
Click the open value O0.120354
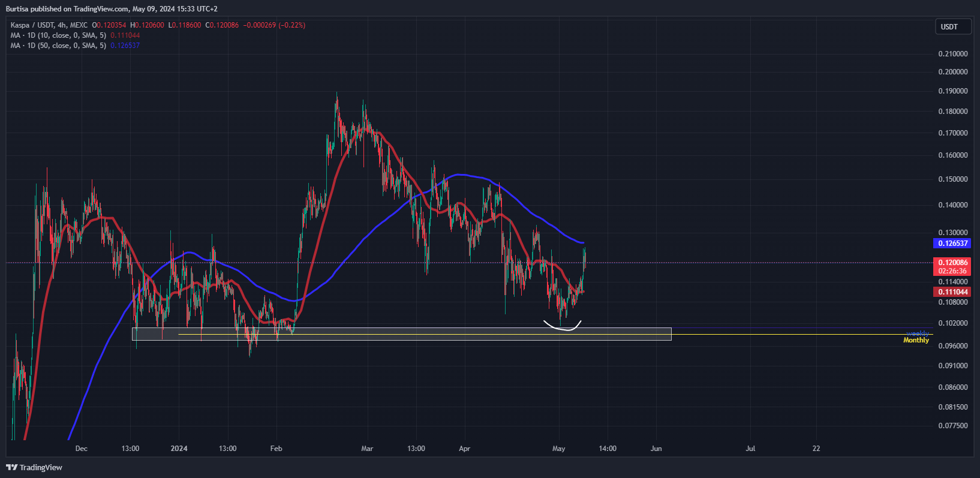109,25
